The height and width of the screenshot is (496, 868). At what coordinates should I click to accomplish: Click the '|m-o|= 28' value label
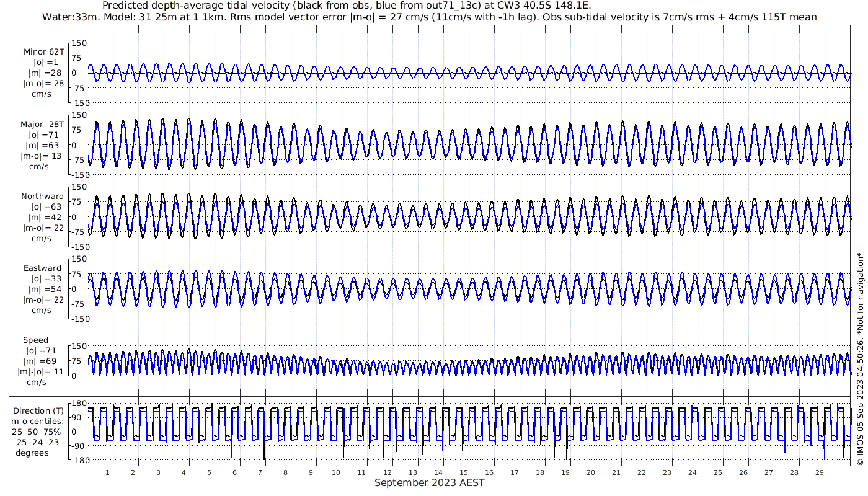[x=43, y=84]
